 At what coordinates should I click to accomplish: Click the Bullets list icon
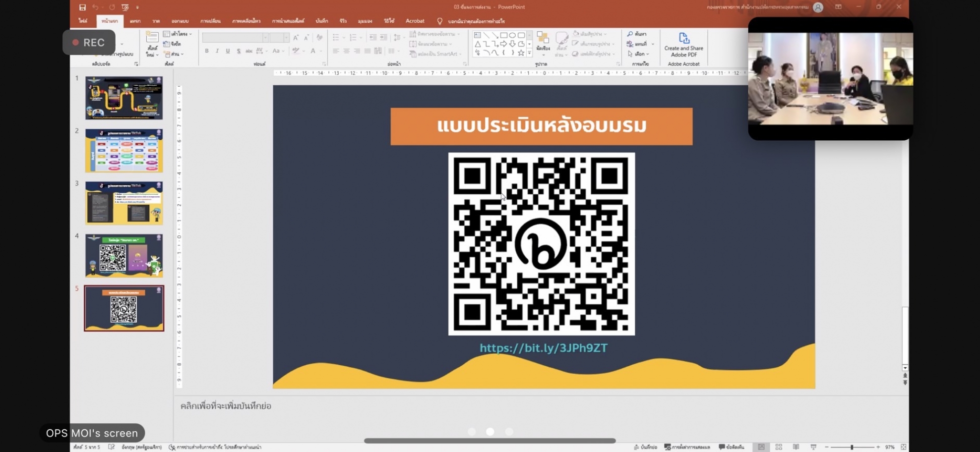pos(336,38)
